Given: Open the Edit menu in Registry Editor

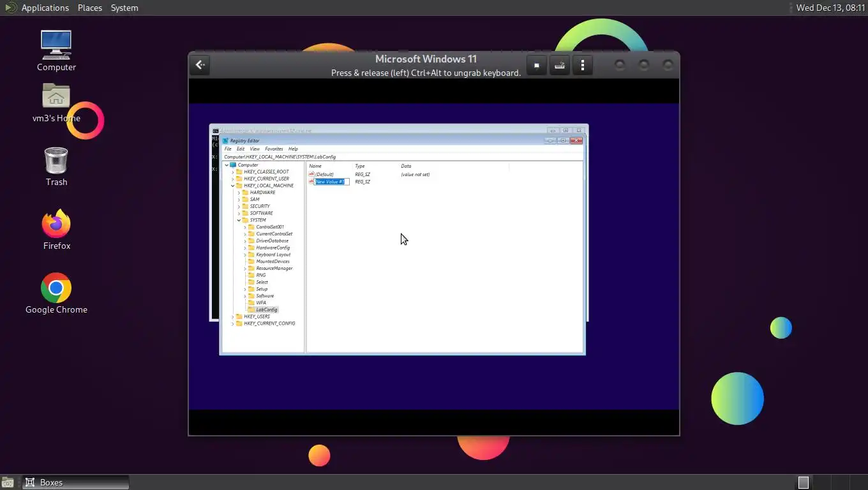Looking at the screenshot, I should point(241,149).
